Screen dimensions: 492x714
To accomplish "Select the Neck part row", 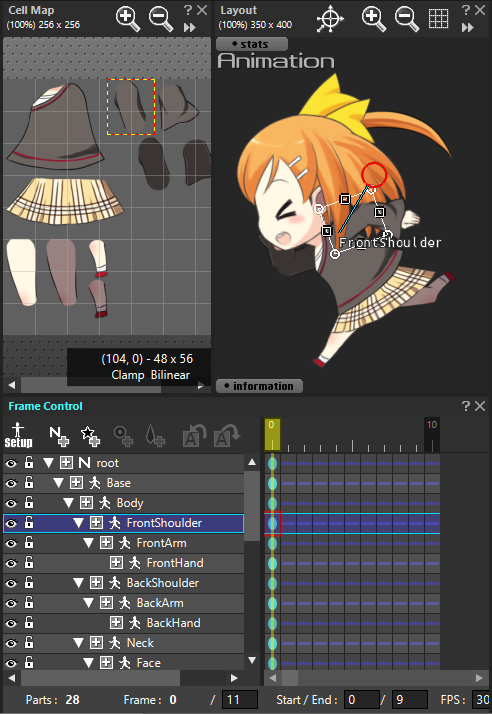I will (123, 643).
